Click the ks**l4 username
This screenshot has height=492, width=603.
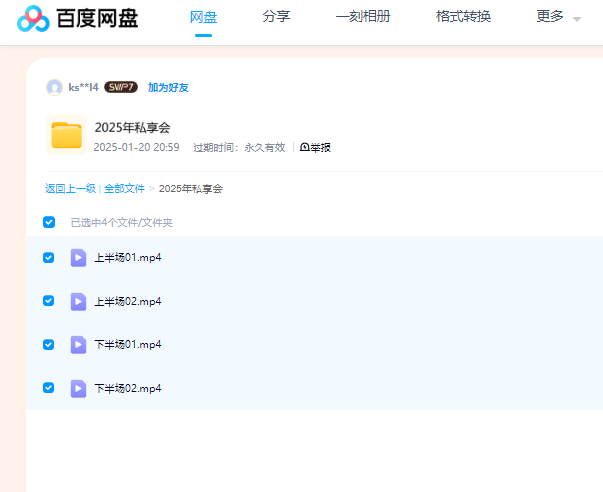(83, 87)
